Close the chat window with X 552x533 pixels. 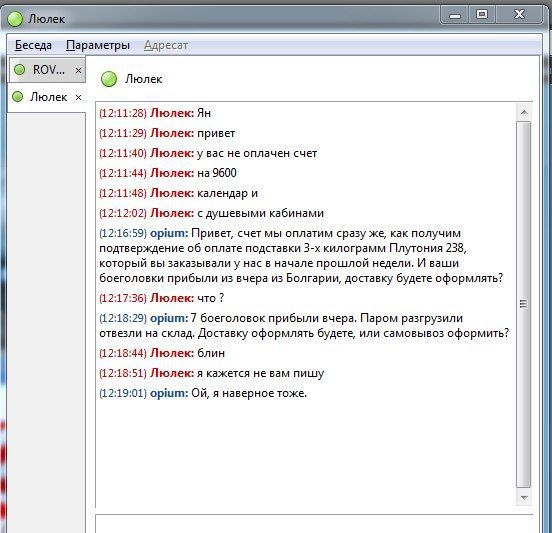[520, 14]
